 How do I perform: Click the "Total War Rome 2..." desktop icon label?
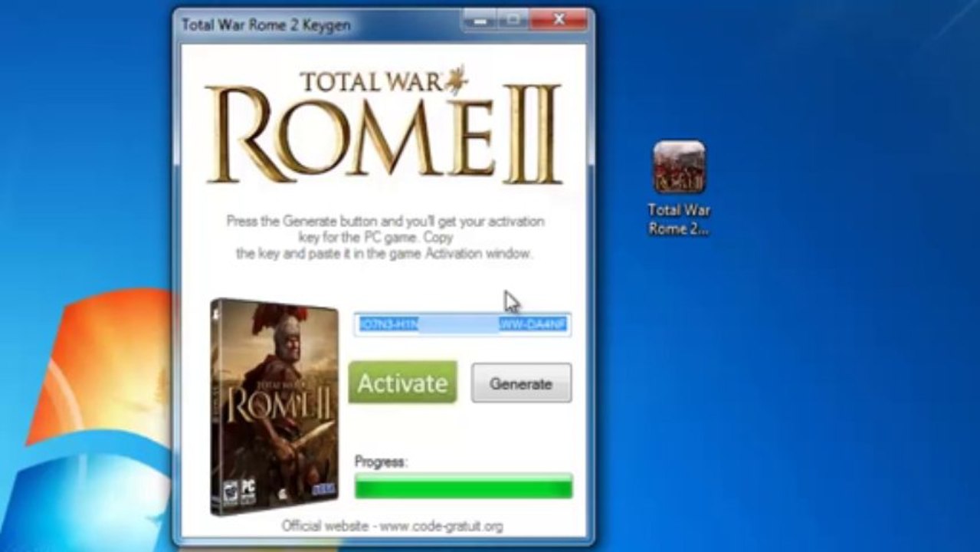(x=679, y=219)
